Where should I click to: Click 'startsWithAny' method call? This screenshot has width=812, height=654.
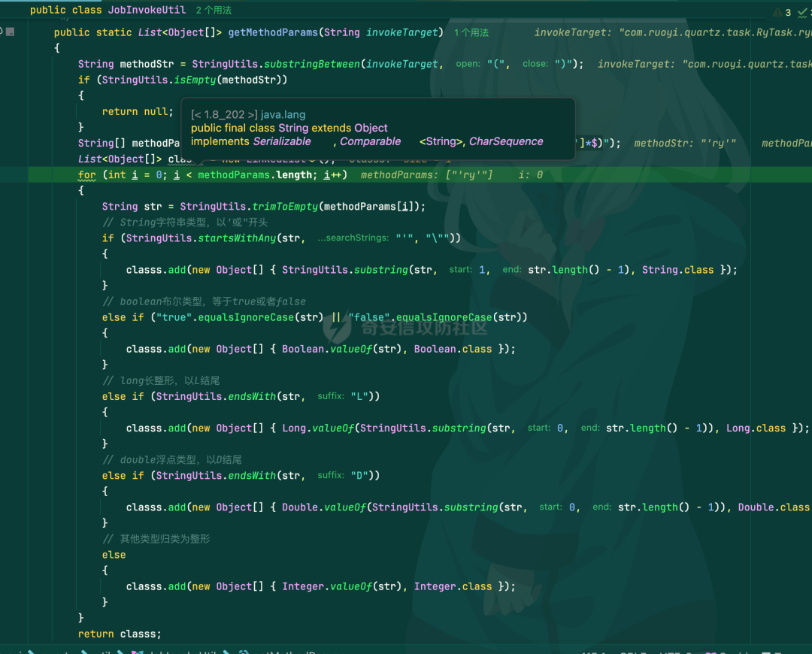(x=237, y=238)
